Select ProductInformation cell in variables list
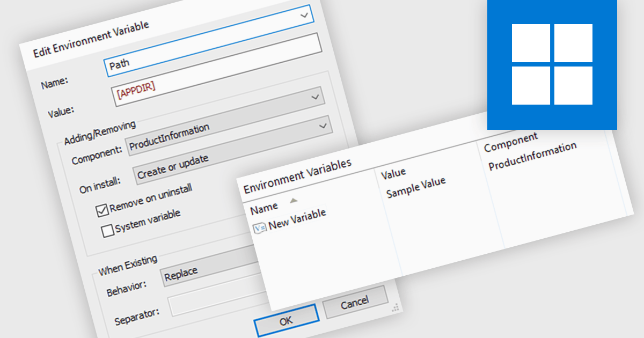Image resolution: width=644 pixels, height=338 pixels. coord(532,156)
